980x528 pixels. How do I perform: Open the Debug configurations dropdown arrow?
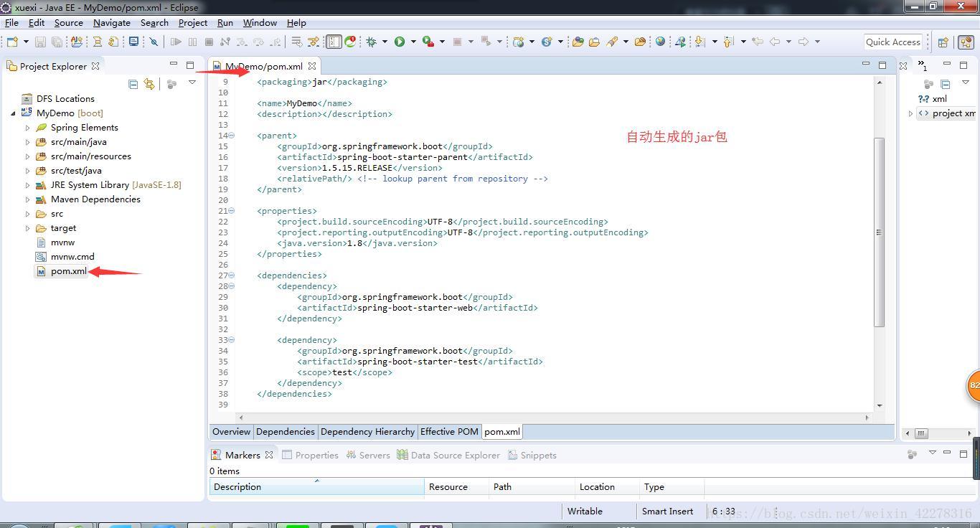click(385, 42)
